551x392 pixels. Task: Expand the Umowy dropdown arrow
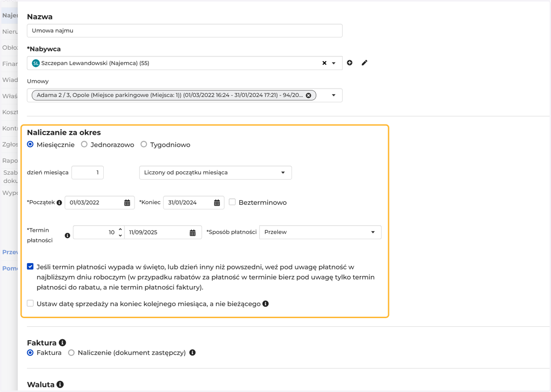click(x=334, y=95)
